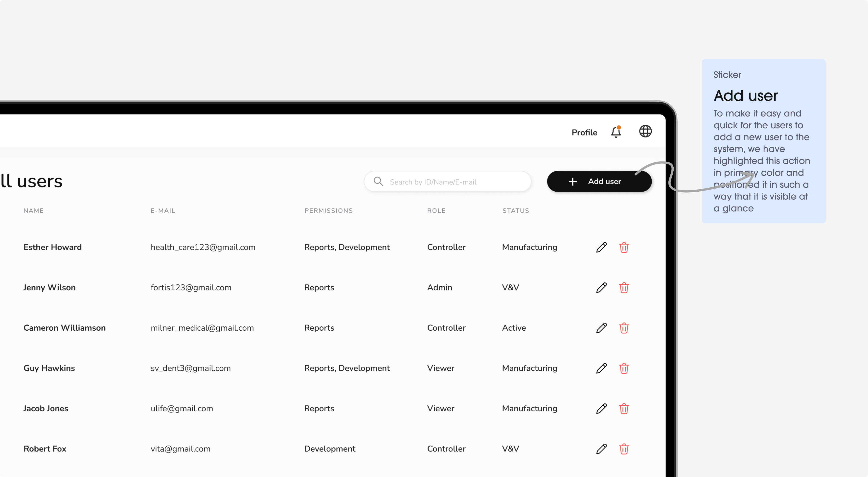Click Esther Howard's Reports, Development permissions
This screenshot has height=477, width=868.
pos(347,247)
